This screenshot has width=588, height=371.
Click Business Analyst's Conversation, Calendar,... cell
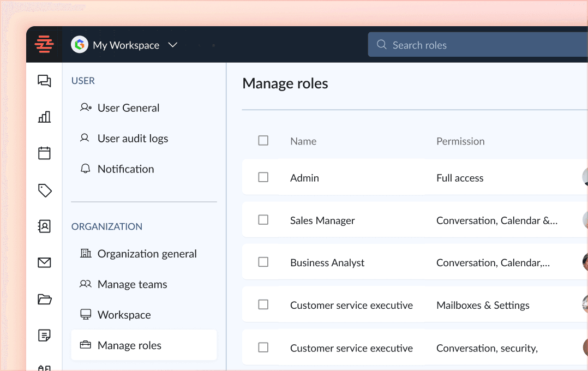coord(493,262)
